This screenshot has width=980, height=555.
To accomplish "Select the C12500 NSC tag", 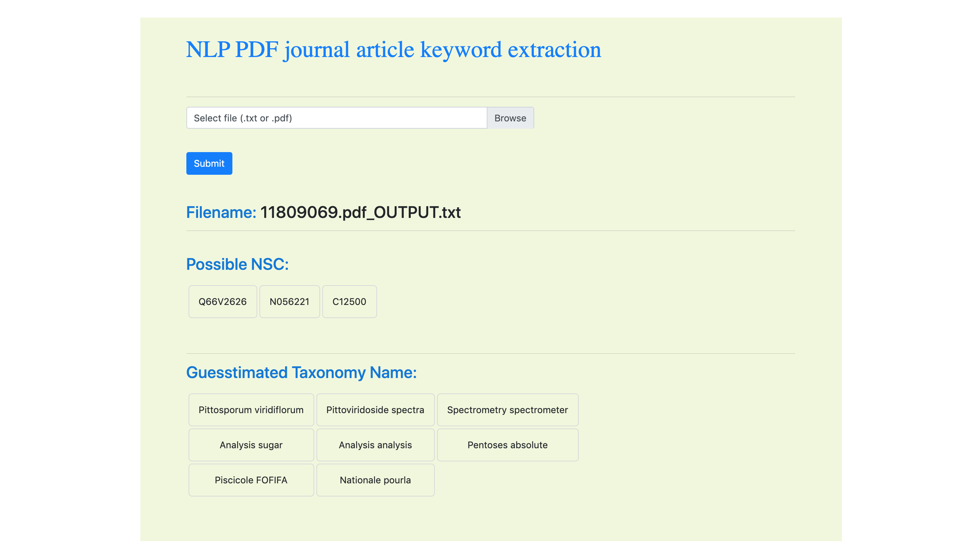I will tap(349, 302).
